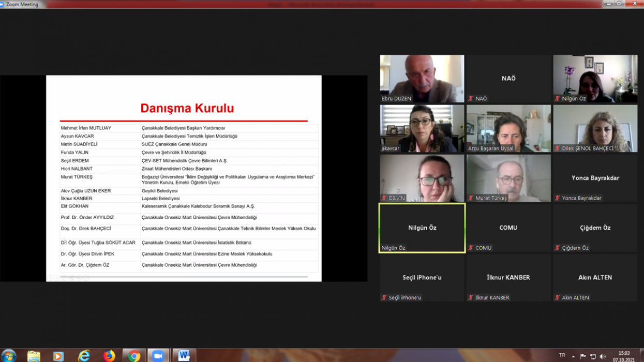The image size is (644, 362).
Task: Open the TR language selector in taskbar
Action: (562, 355)
